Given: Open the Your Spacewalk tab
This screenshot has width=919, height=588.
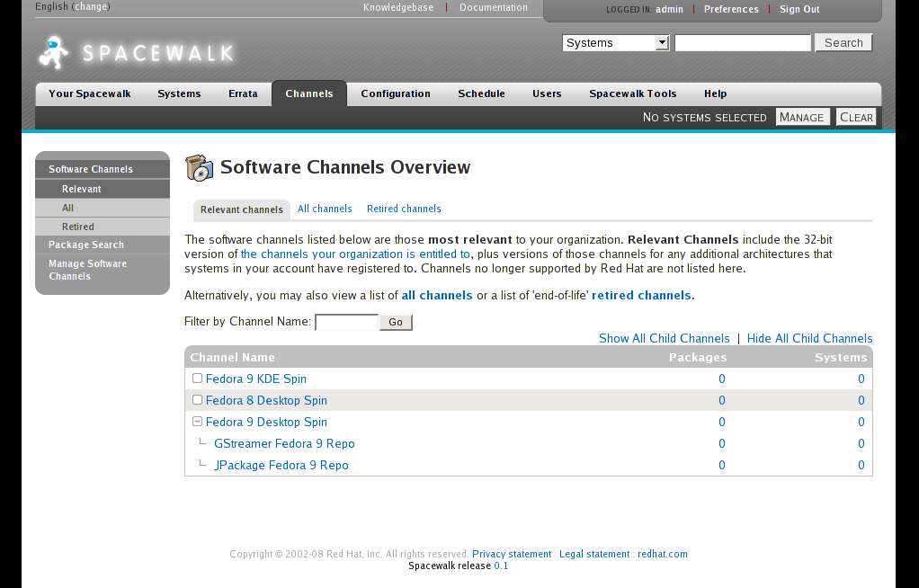Looking at the screenshot, I should click(x=90, y=94).
